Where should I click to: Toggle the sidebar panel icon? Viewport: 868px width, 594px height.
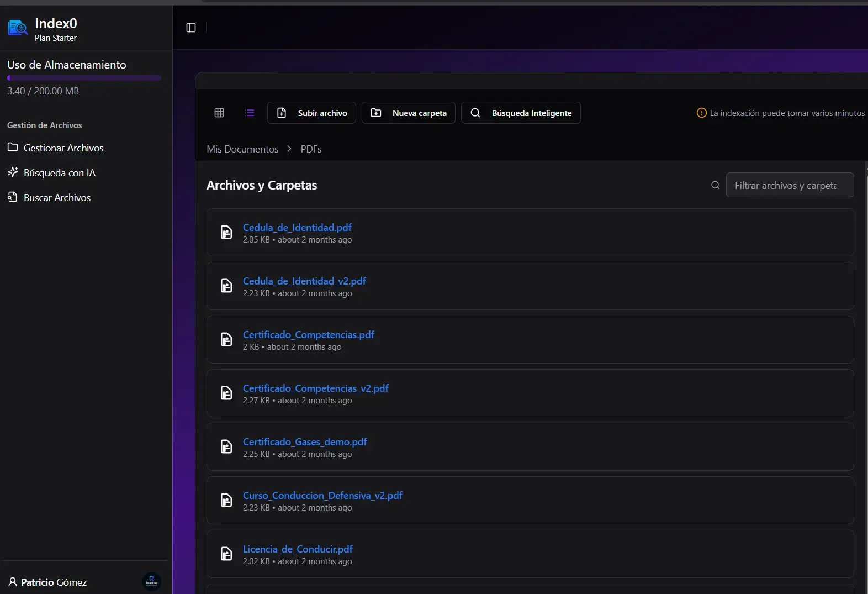point(191,28)
